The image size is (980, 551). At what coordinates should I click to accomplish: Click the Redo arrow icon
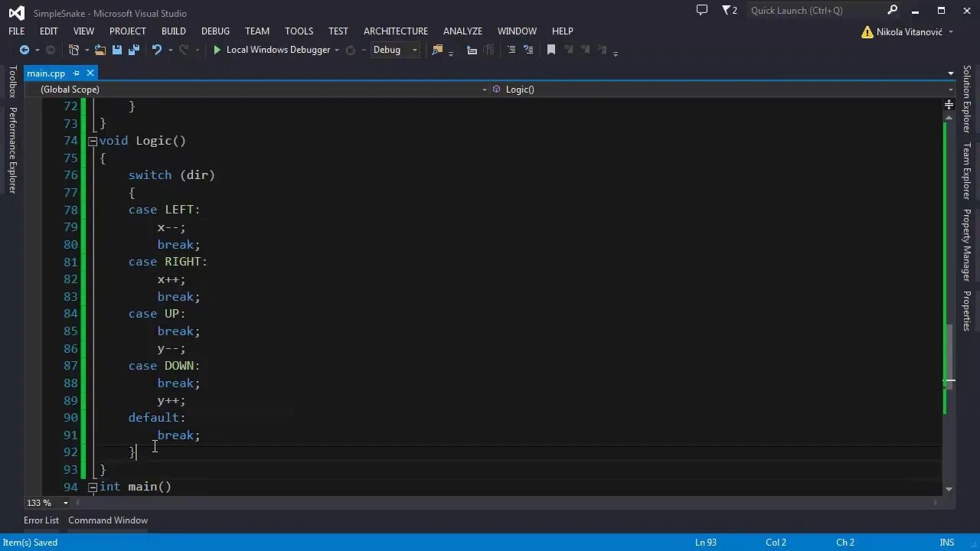coord(184,50)
